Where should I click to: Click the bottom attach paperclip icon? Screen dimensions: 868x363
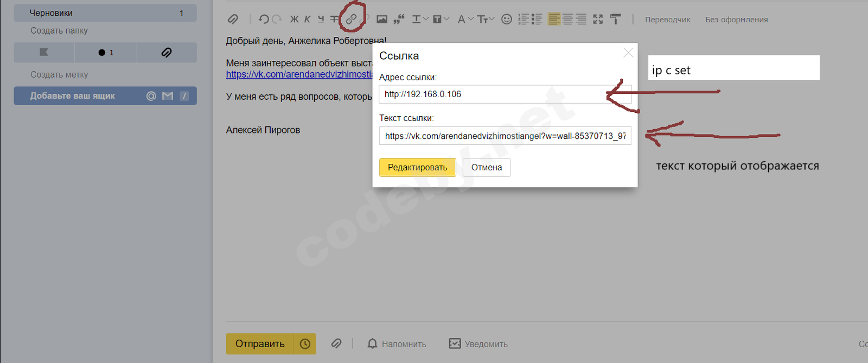click(x=336, y=343)
